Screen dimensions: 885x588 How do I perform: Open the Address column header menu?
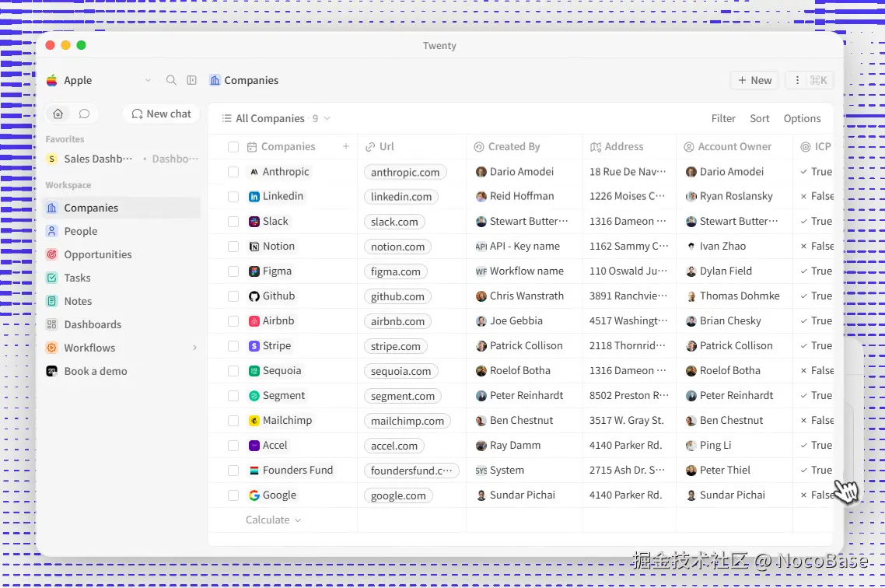click(629, 147)
